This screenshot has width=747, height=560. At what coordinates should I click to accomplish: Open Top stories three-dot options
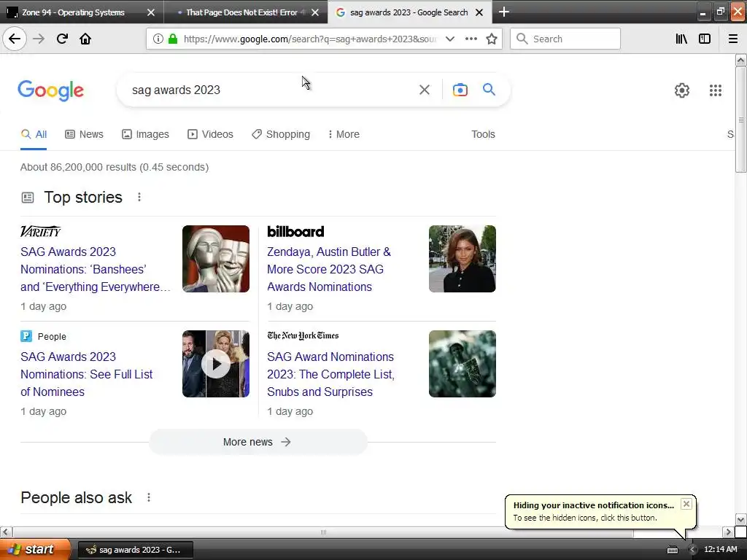[139, 197]
